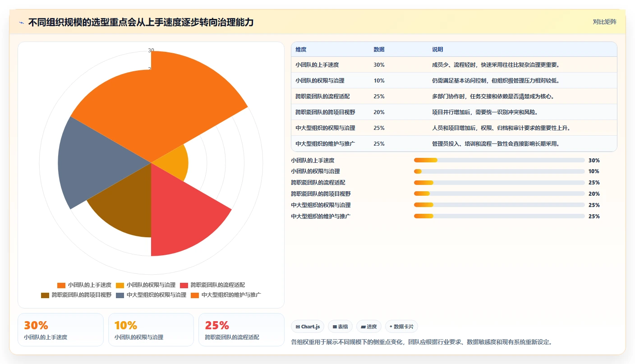The image size is (635, 364).
Task: Click the 25% stat card for 跨职能团队的流程适配
Action: coord(241,330)
